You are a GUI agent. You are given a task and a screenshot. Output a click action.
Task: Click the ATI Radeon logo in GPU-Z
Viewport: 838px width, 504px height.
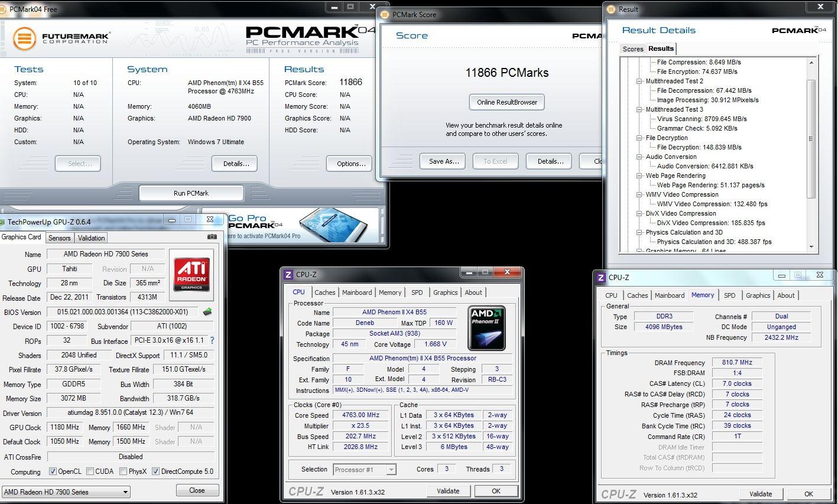(x=191, y=275)
